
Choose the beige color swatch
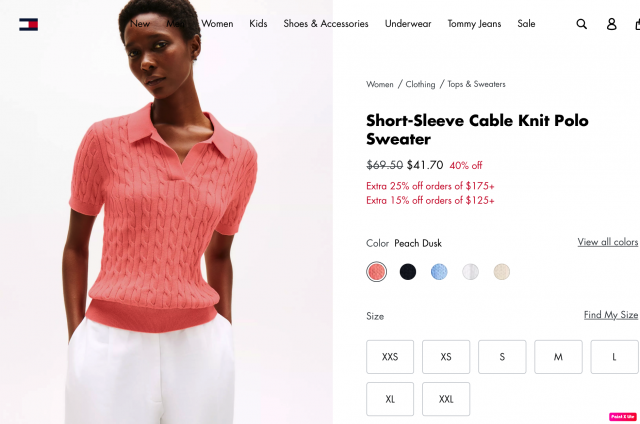coord(502,272)
